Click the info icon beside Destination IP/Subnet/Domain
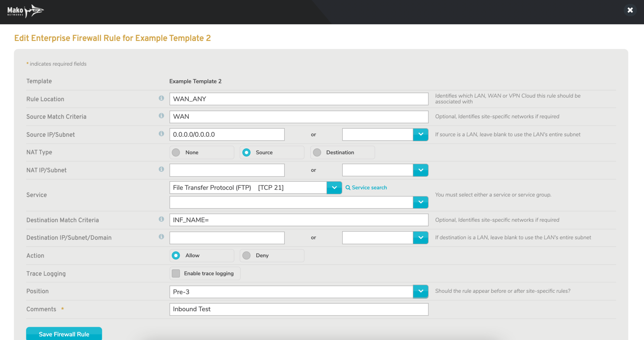The width and height of the screenshot is (644, 340). tap(161, 237)
